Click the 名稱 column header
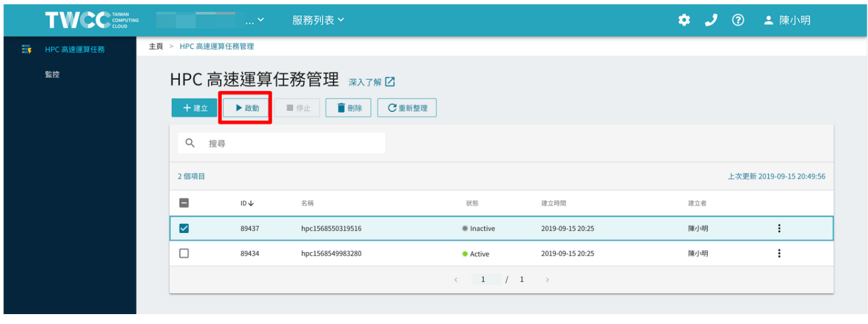This screenshot has width=868, height=324. point(307,203)
